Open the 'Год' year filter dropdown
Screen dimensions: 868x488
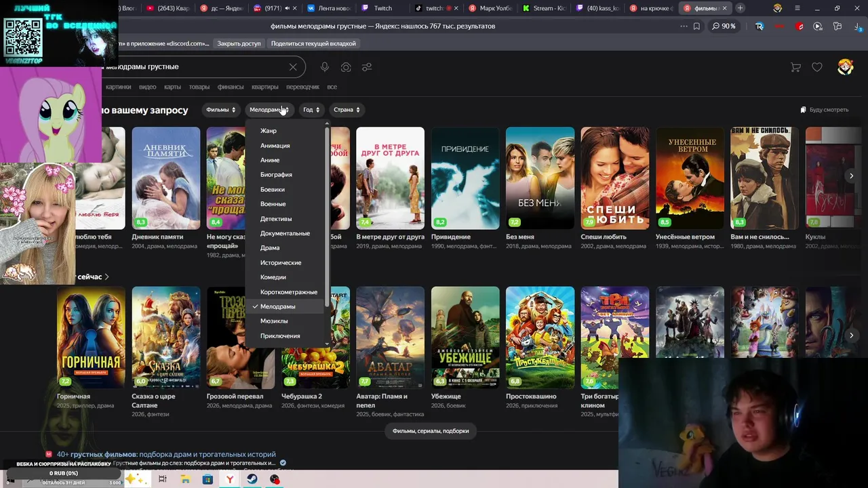point(311,110)
